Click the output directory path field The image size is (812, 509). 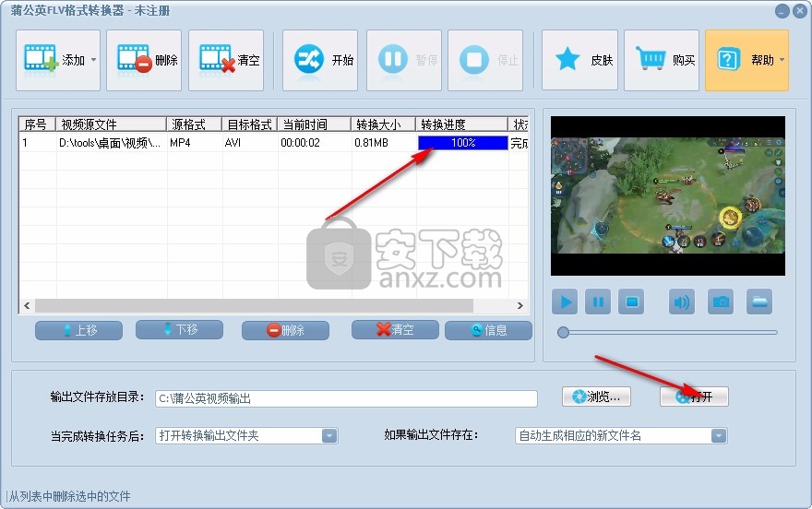tap(346, 398)
